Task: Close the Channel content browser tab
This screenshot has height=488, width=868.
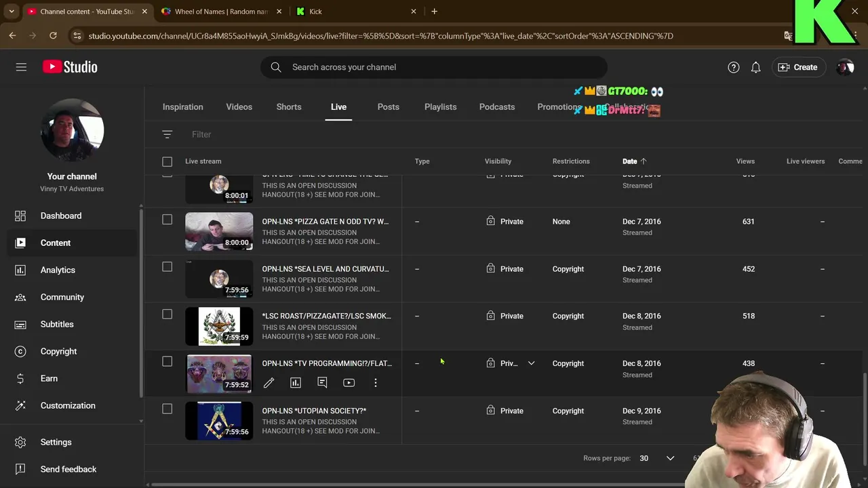Action: pyautogui.click(x=144, y=12)
